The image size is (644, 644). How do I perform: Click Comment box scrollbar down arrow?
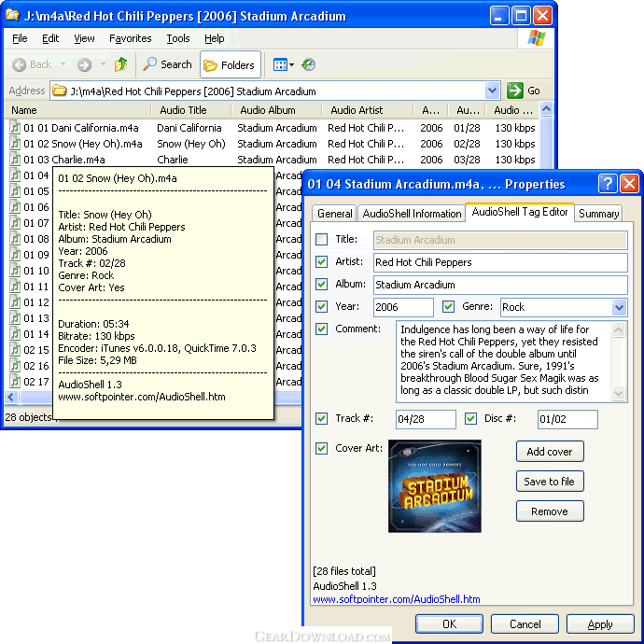coord(618,393)
